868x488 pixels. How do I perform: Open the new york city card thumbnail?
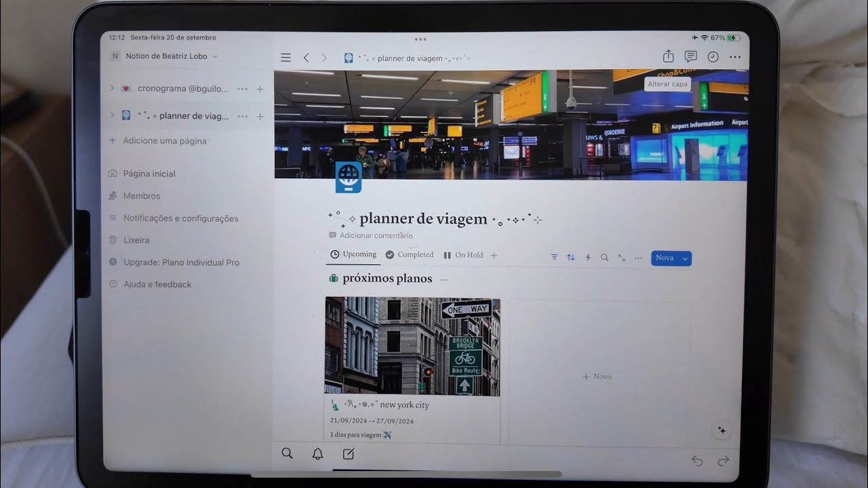412,346
